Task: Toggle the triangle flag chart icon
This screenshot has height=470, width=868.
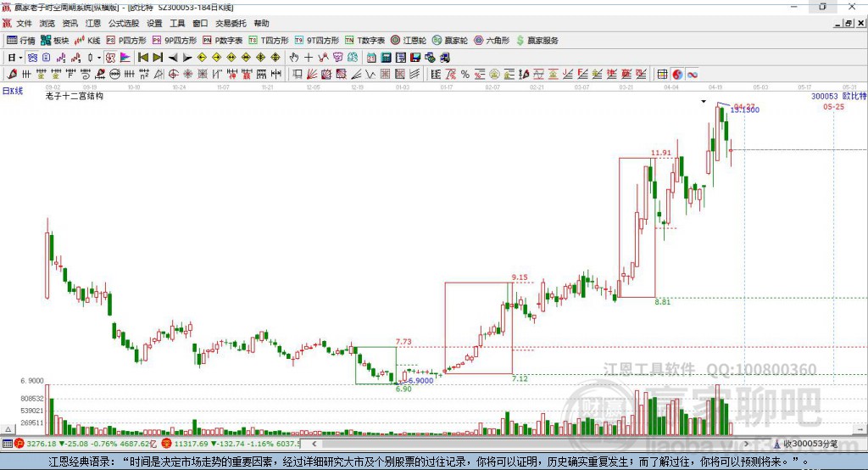Action: tap(125, 58)
